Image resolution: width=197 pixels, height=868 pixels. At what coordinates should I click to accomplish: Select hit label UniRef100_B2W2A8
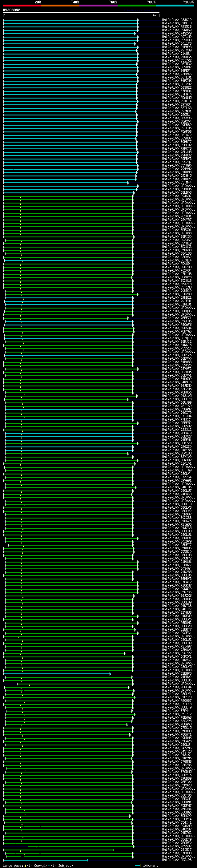pyautogui.click(x=177, y=294)
